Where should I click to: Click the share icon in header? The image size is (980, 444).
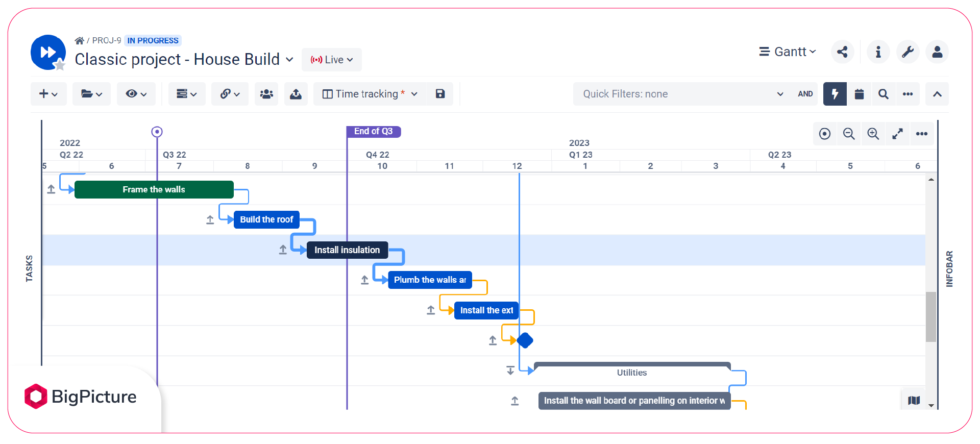tap(842, 52)
